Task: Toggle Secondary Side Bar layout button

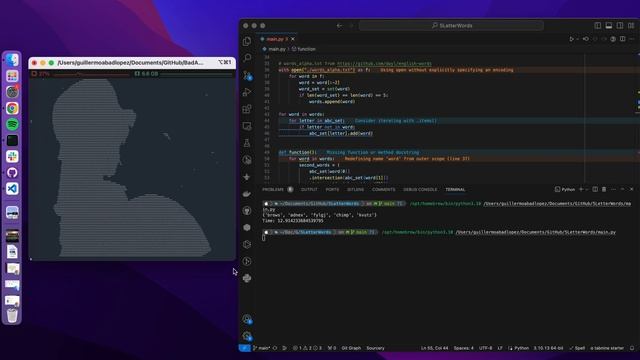Action: pyautogui.click(x=620, y=26)
